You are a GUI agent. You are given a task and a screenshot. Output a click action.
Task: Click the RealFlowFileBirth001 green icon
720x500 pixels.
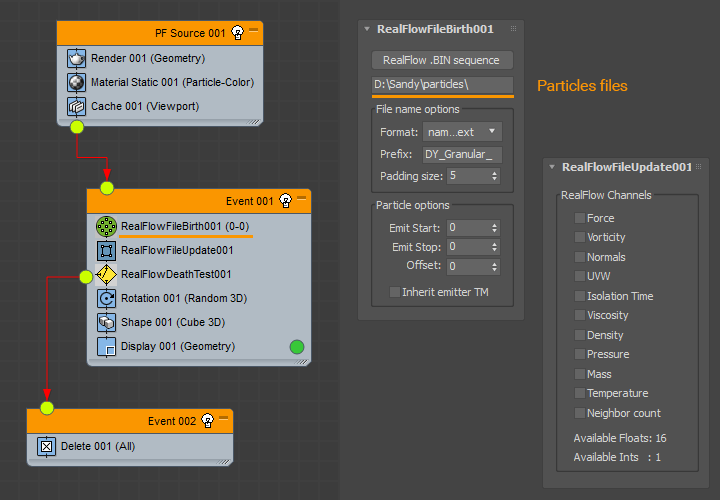(106, 226)
